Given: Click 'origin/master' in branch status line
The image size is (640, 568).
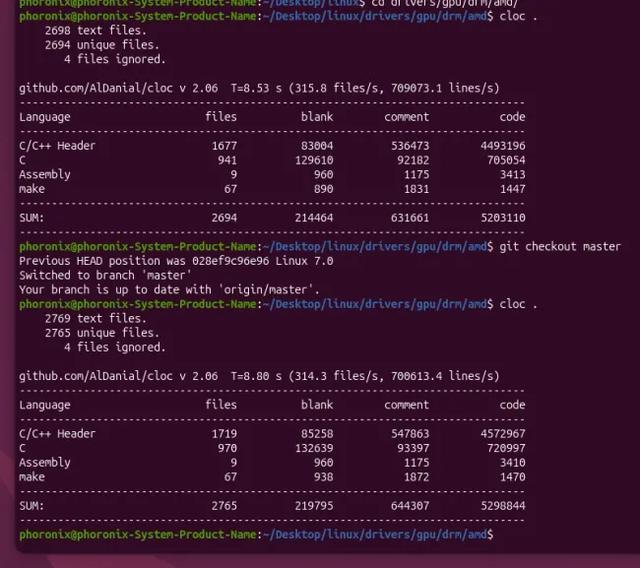Looking at the screenshot, I should click(266, 290).
